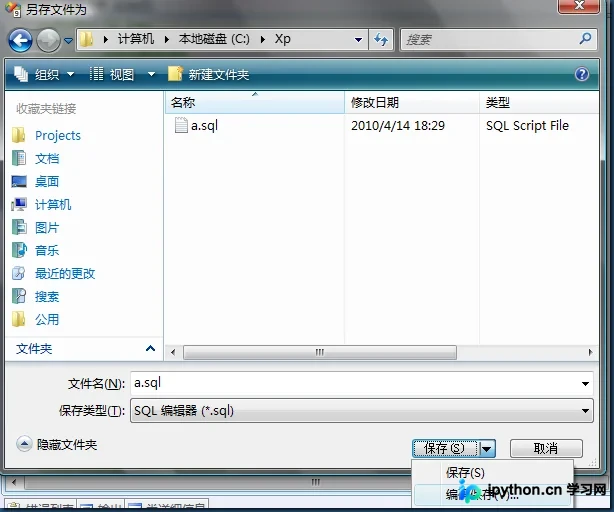614x512 pixels.
Task: Open the 视图 dropdown arrow
Action: click(x=151, y=74)
